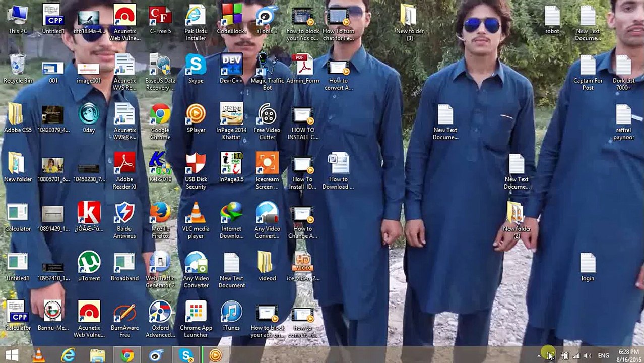Select Bannu-Me... image file
Viewport: 644px width, 363px height.
53,317
